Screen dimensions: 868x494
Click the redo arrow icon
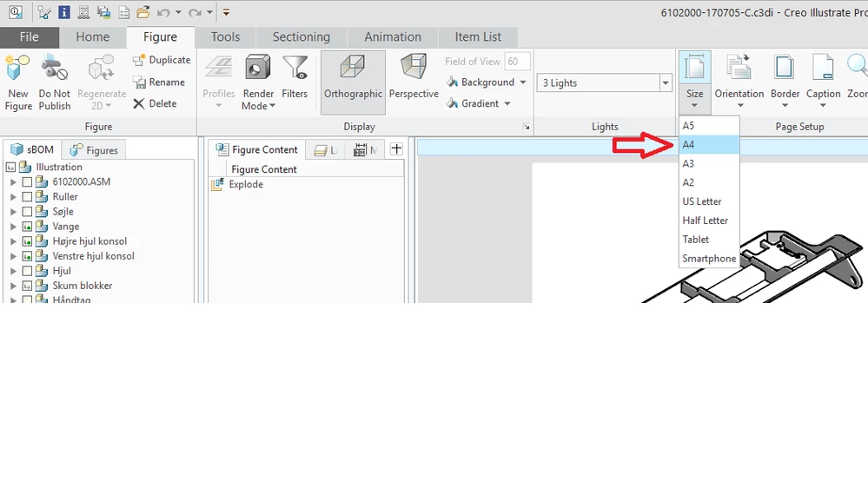pos(195,12)
